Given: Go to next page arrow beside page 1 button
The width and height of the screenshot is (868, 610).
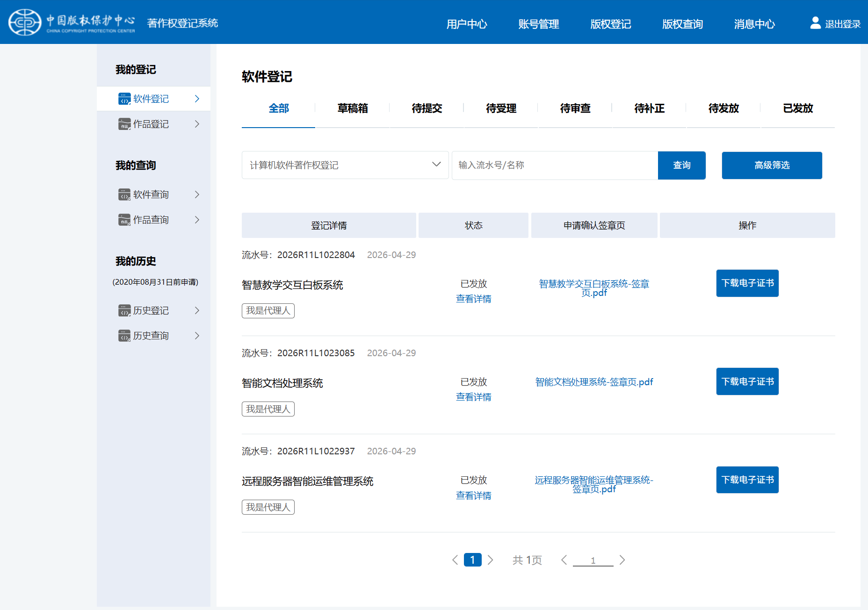Looking at the screenshot, I should (490, 560).
